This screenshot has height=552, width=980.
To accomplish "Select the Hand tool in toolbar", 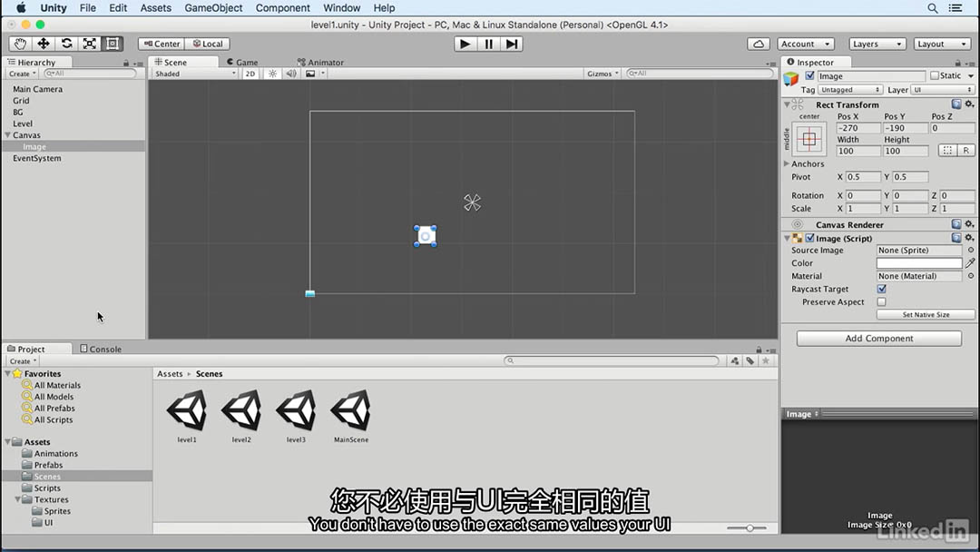I will (x=20, y=44).
